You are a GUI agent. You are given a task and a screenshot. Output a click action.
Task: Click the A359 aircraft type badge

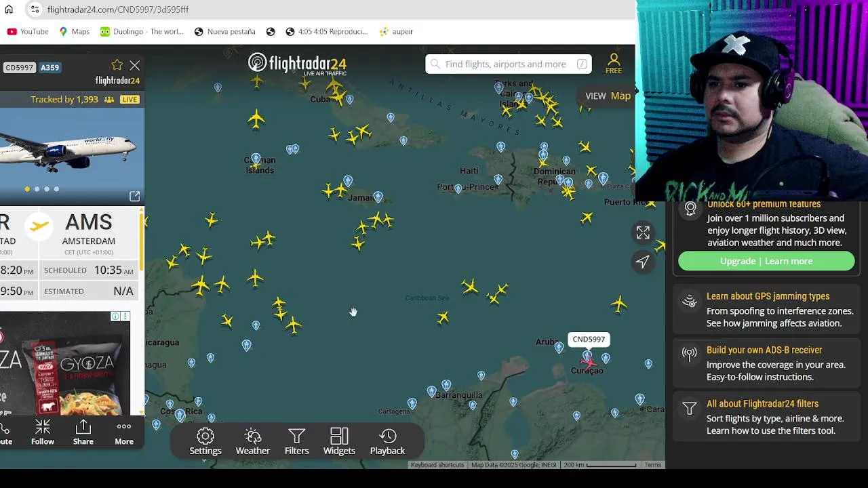[50, 67]
